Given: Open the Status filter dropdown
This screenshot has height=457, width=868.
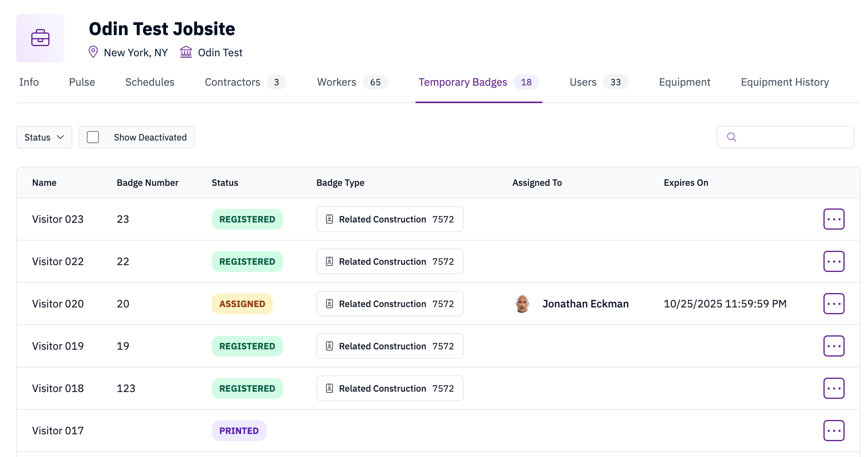Looking at the screenshot, I should (x=44, y=137).
